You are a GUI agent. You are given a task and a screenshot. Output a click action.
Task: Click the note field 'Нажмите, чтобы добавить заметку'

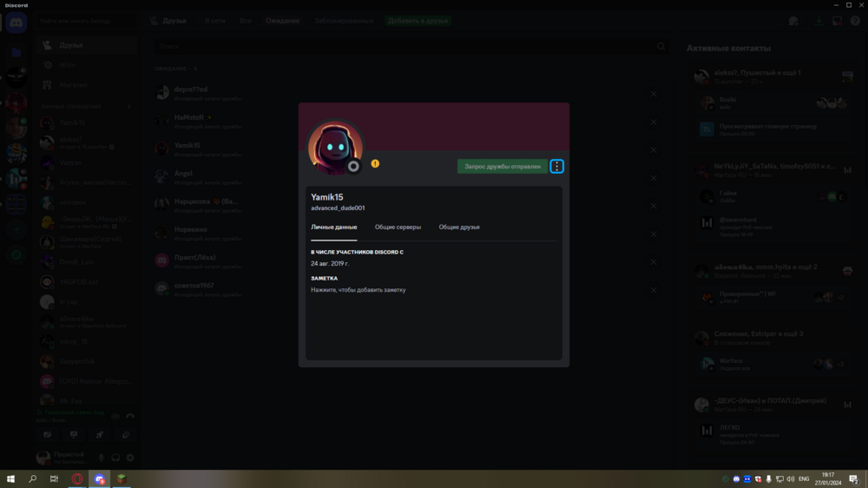pyautogui.click(x=358, y=290)
